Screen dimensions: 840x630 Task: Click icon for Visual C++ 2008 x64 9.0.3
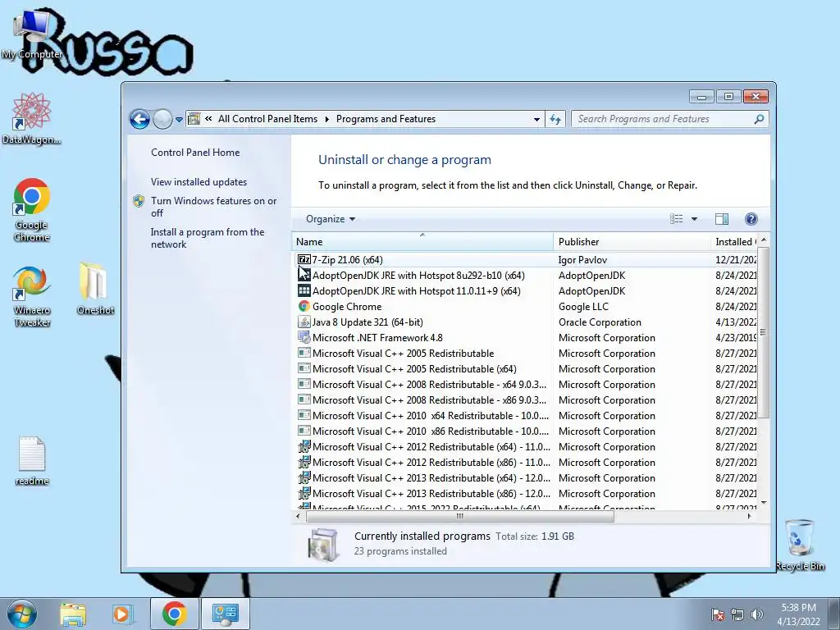click(x=304, y=385)
